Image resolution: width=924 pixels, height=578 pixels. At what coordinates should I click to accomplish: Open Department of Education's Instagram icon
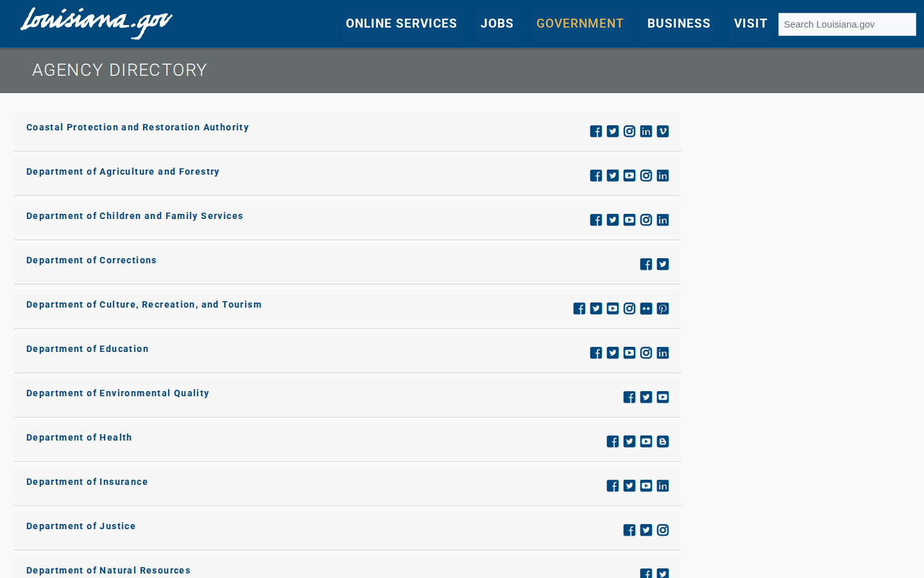coord(646,353)
